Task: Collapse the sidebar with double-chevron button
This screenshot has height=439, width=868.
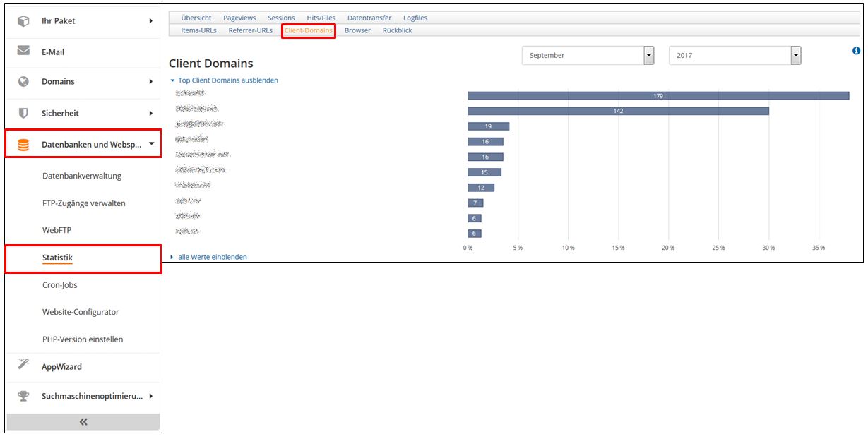Action: tap(83, 421)
